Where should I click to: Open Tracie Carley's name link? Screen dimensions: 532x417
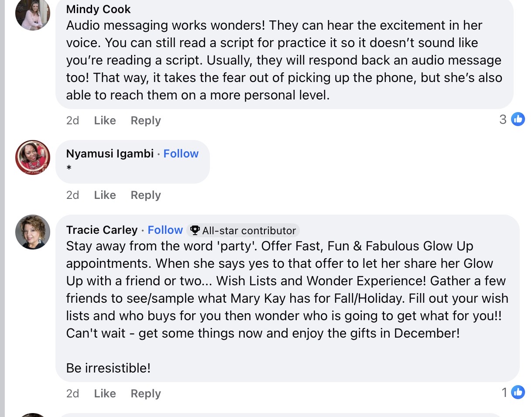click(102, 230)
